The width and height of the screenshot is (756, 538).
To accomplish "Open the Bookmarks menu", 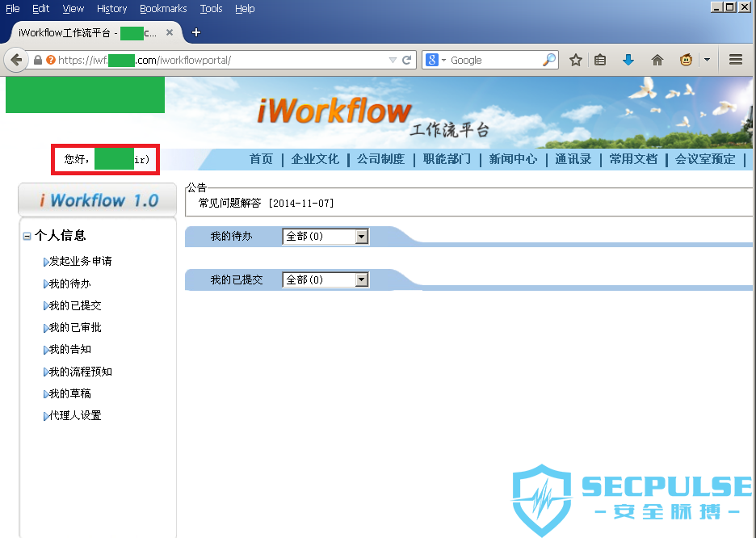I will coord(163,9).
